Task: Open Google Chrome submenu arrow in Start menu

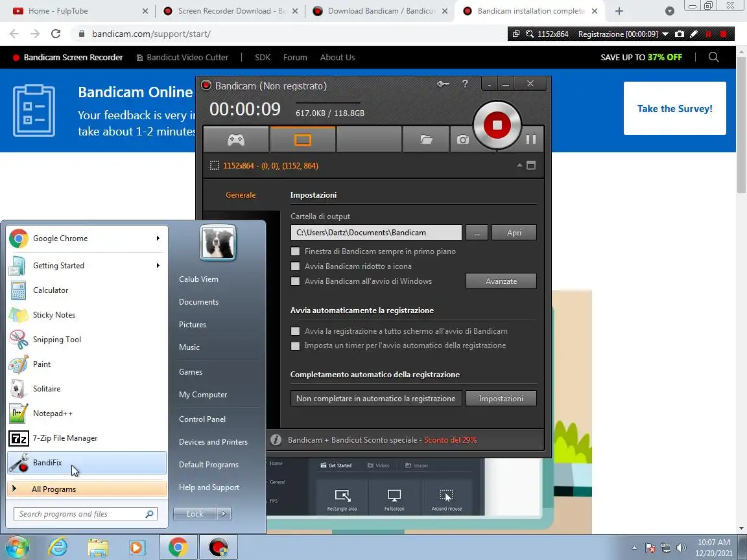Action: [x=158, y=238]
